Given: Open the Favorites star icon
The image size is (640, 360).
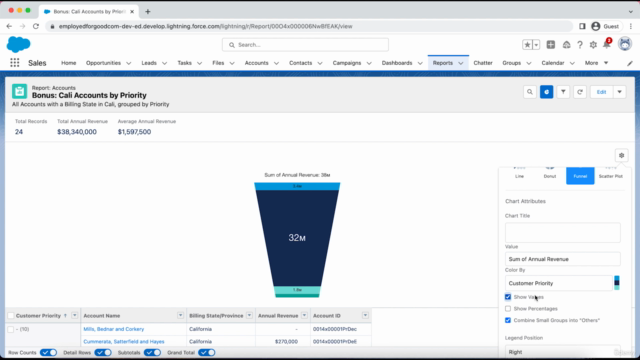Looking at the screenshot, I should 527,45.
